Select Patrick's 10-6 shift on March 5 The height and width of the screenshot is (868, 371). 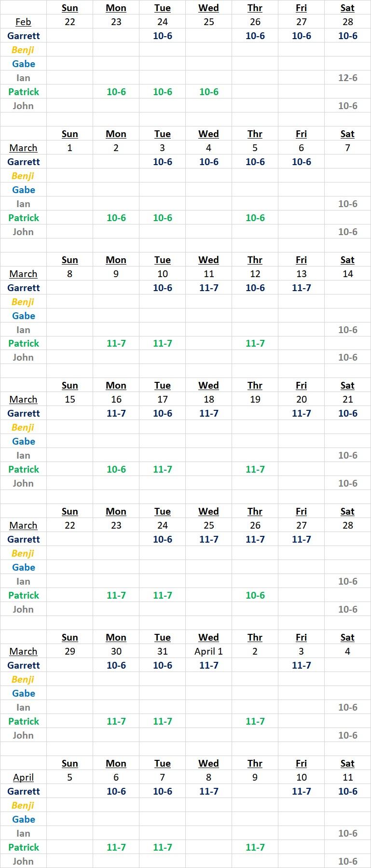pos(255,218)
